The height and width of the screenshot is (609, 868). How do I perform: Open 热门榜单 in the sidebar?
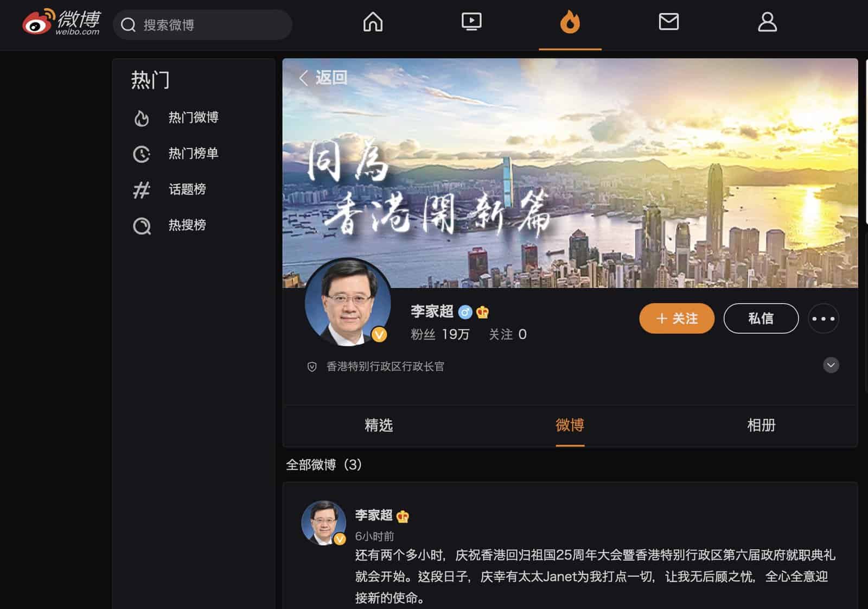click(193, 154)
